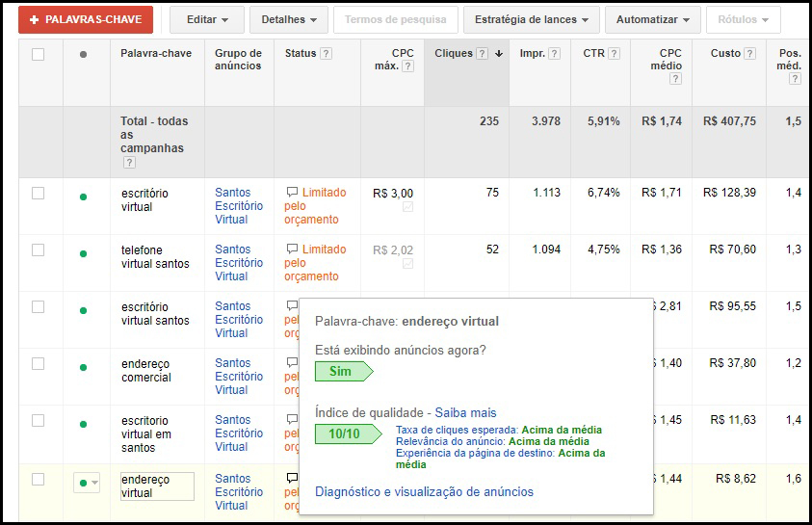This screenshot has height=525, width=812.
Task: Click the green Sim badge in the popup
Action: [x=343, y=371]
